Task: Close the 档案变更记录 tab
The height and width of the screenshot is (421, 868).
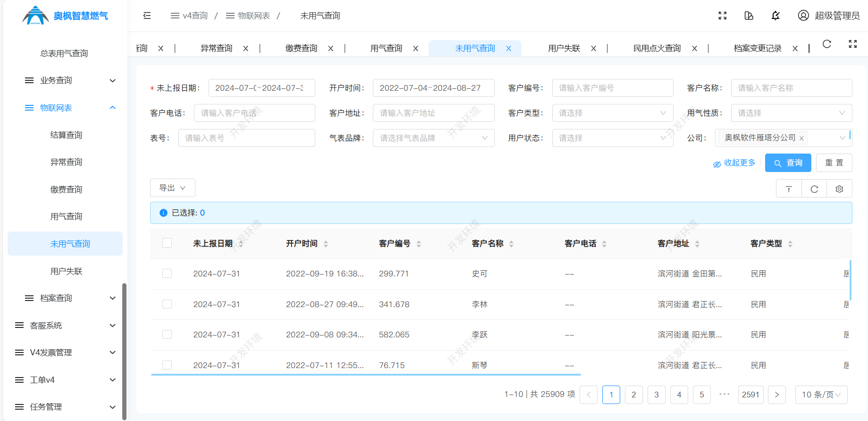Action: [795, 48]
